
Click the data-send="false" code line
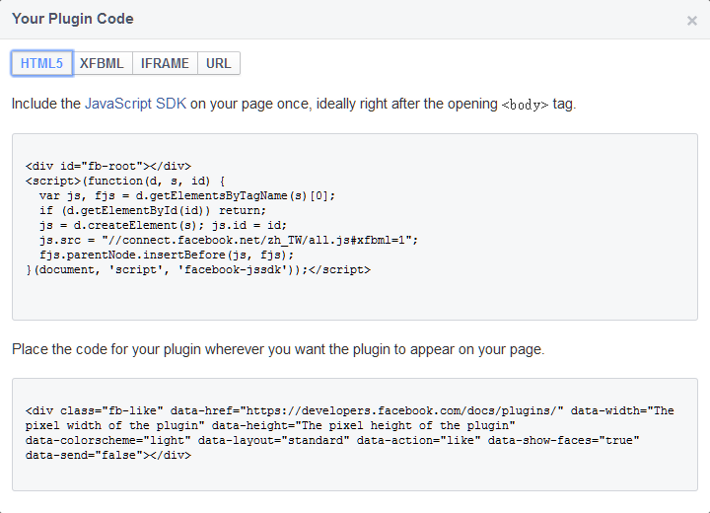pos(108,455)
